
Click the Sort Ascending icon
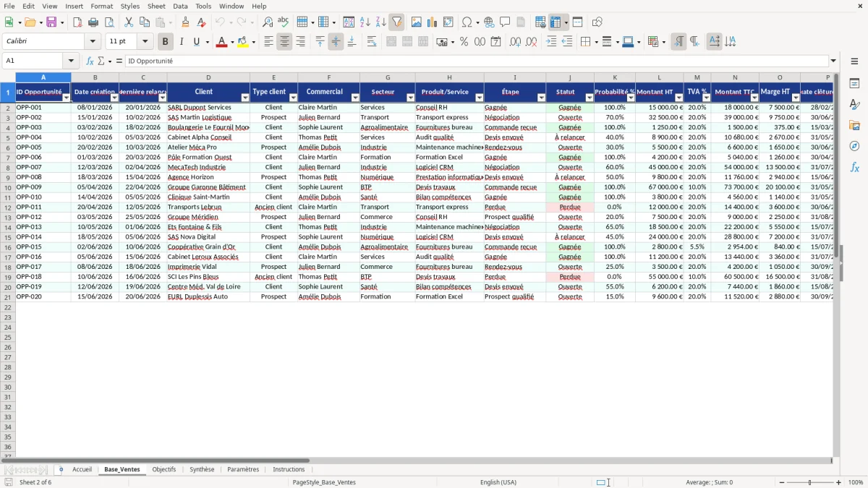(365, 22)
